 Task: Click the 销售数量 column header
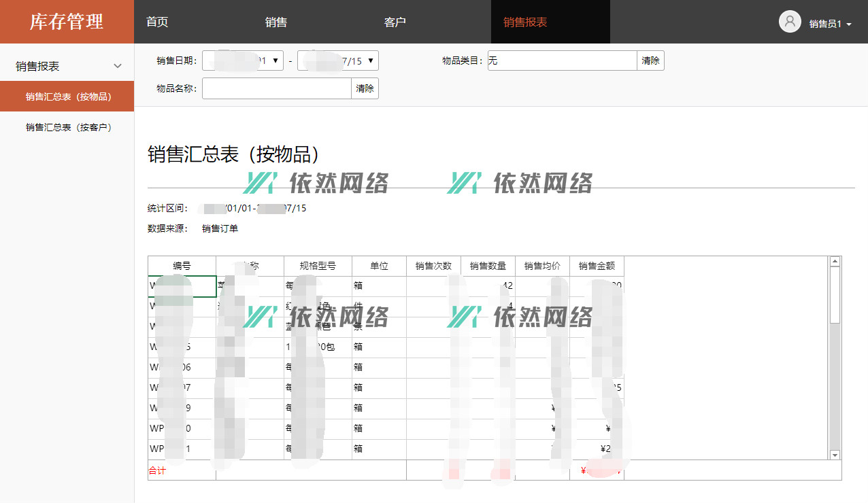488,266
